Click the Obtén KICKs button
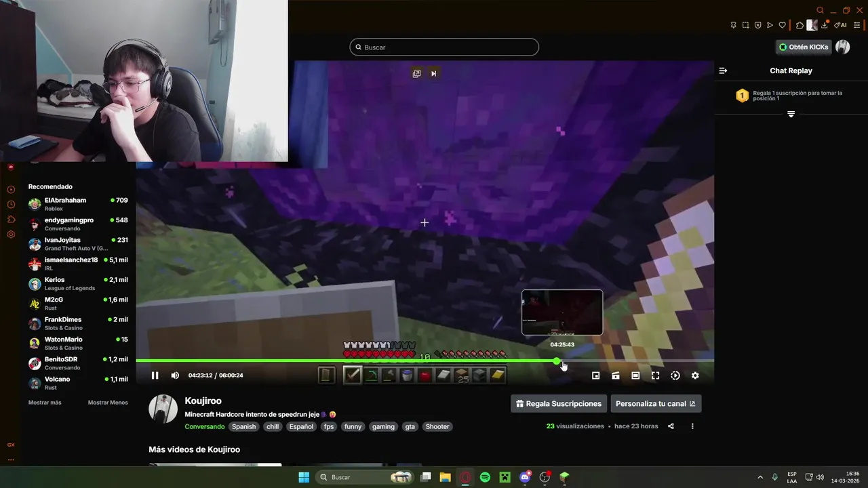Viewport: 868px width, 488px height. coord(804,47)
